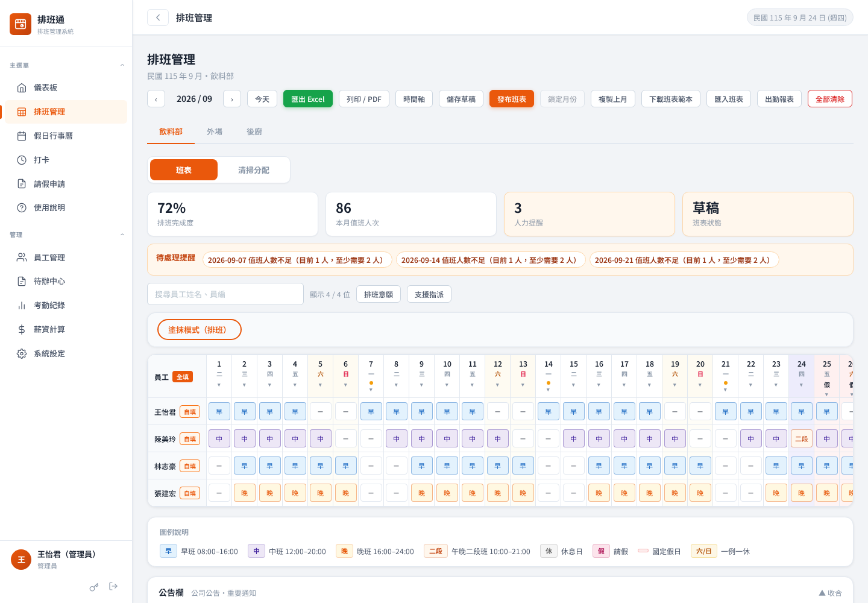Open the day 1 column dropdown arrow
Image resolution: width=868 pixels, height=603 pixels.
[x=219, y=385]
